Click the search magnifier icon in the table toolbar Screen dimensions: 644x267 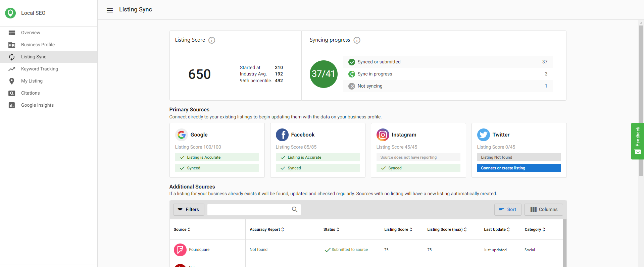coord(295,210)
